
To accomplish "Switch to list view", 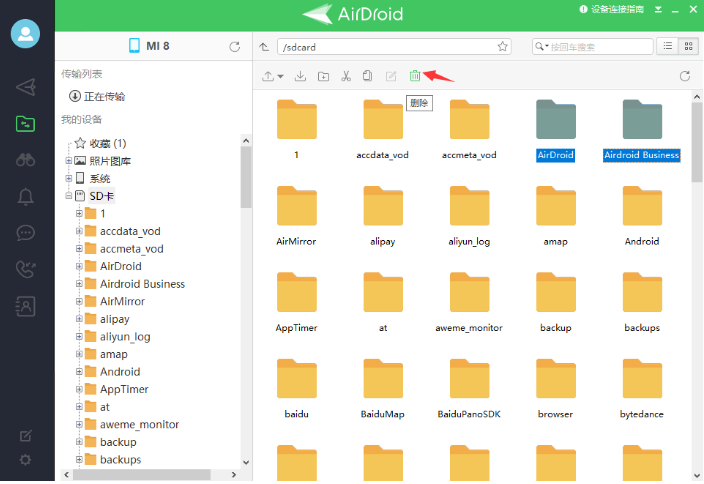I will (668, 46).
